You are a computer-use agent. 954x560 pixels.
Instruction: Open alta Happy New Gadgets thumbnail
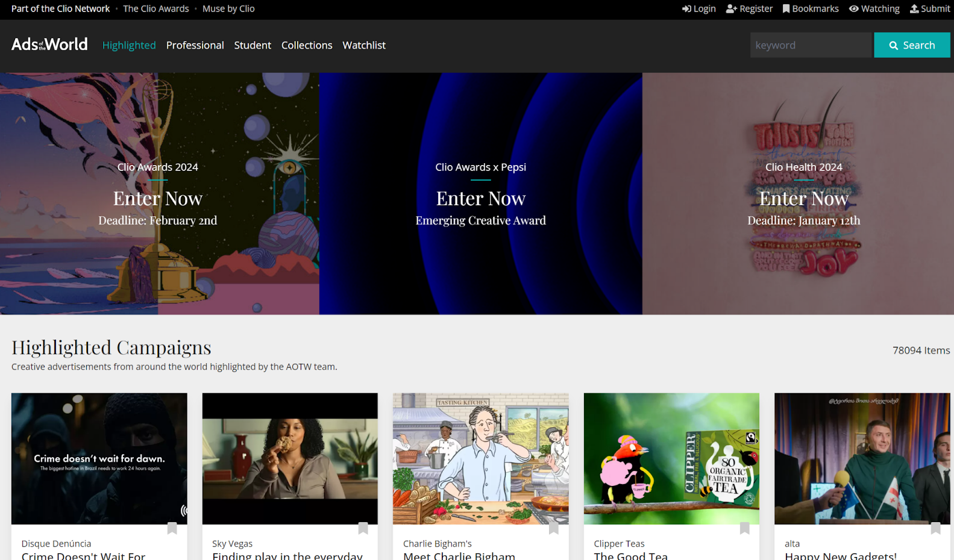pyautogui.click(x=862, y=459)
